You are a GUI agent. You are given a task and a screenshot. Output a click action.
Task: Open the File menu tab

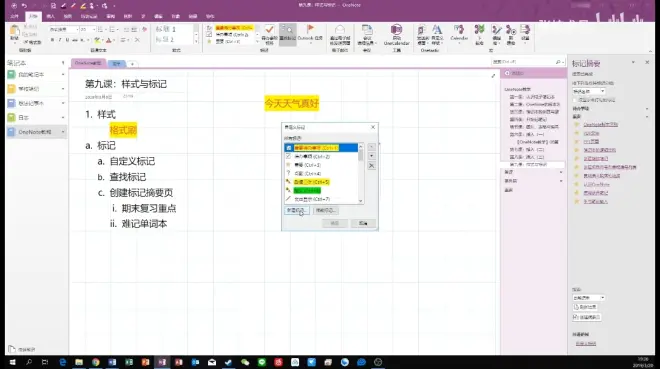tap(14, 16)
